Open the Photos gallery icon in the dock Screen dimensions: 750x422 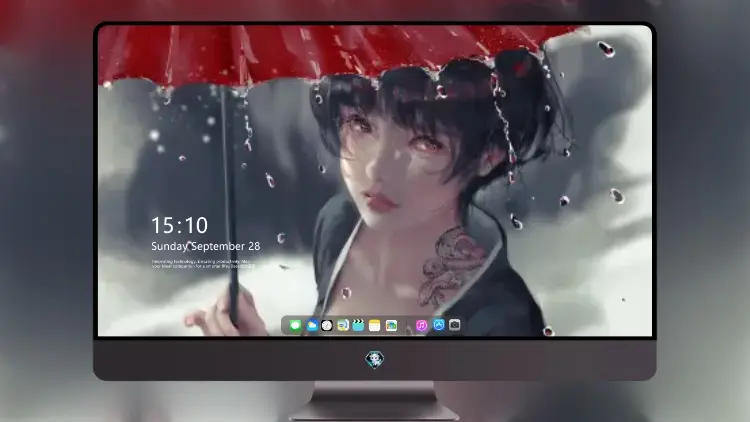point(391,326)
